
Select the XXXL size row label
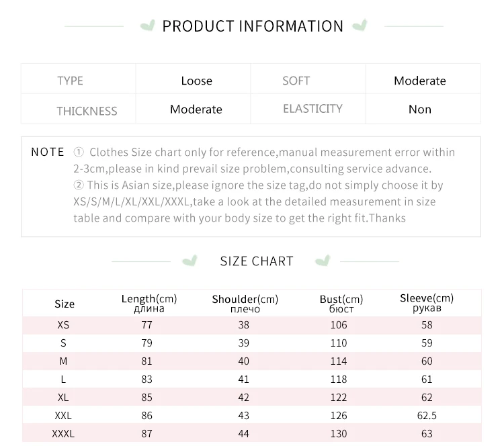click(63, 434)
